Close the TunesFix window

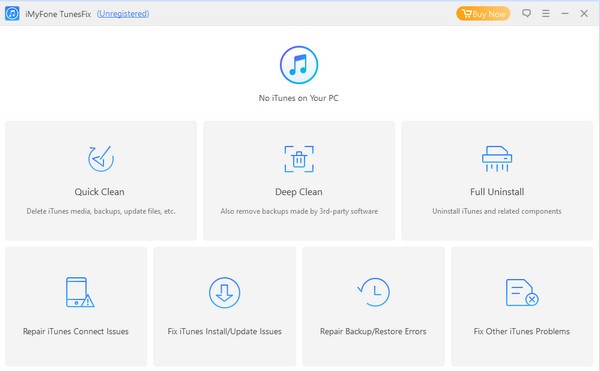[x=584, y=14]
